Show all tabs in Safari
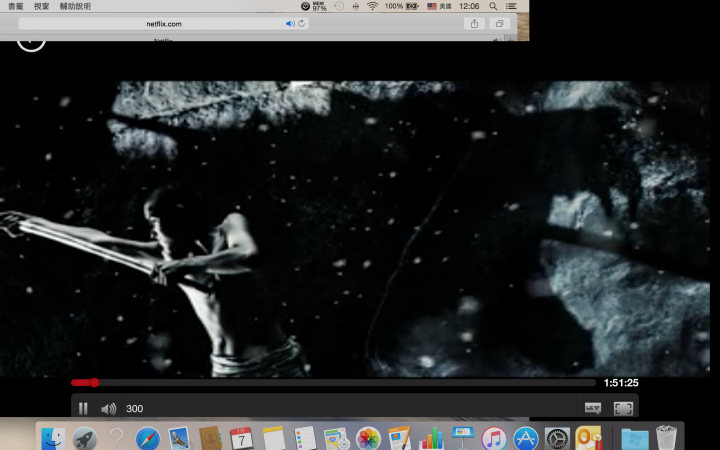This screenshot has height=450, width=720. pyautogui.click(x=500, y=23)
